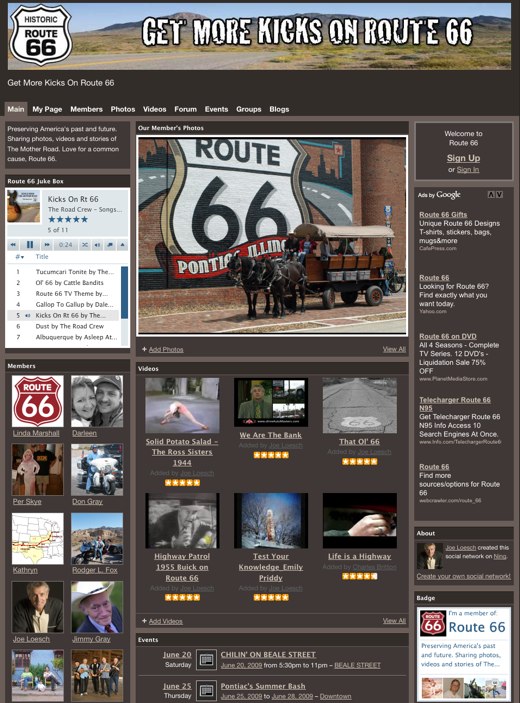Image resolution: width=520 pixels, height=703 pixels.
Task: Pause the Juke Box song
Action: coord(30,245)
